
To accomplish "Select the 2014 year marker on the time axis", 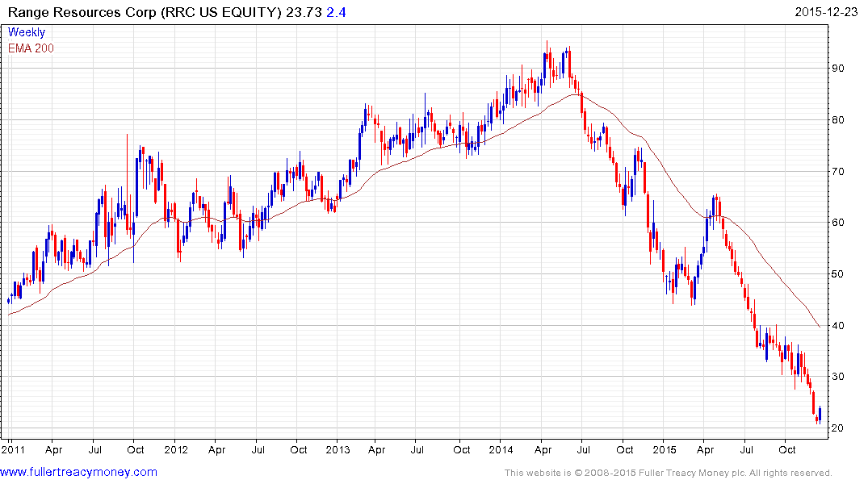I will (501, 449).
